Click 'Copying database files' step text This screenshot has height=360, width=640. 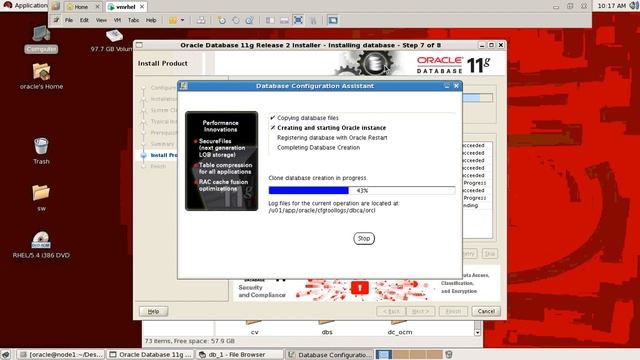click(308, 118)
